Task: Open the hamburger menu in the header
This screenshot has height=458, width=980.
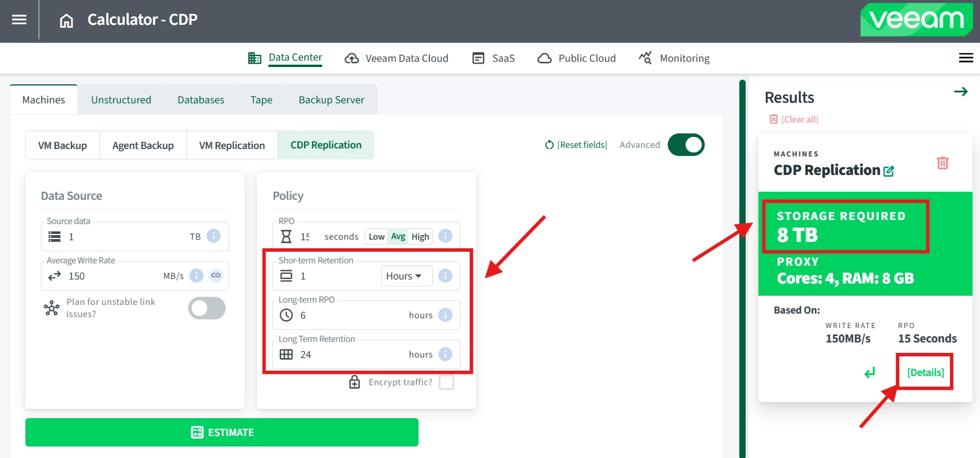Action: (x=19, y=20)
